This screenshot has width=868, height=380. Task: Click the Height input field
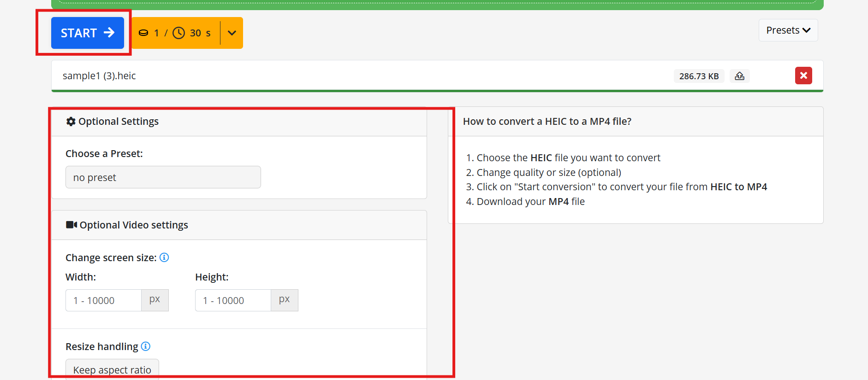(233, 300)
